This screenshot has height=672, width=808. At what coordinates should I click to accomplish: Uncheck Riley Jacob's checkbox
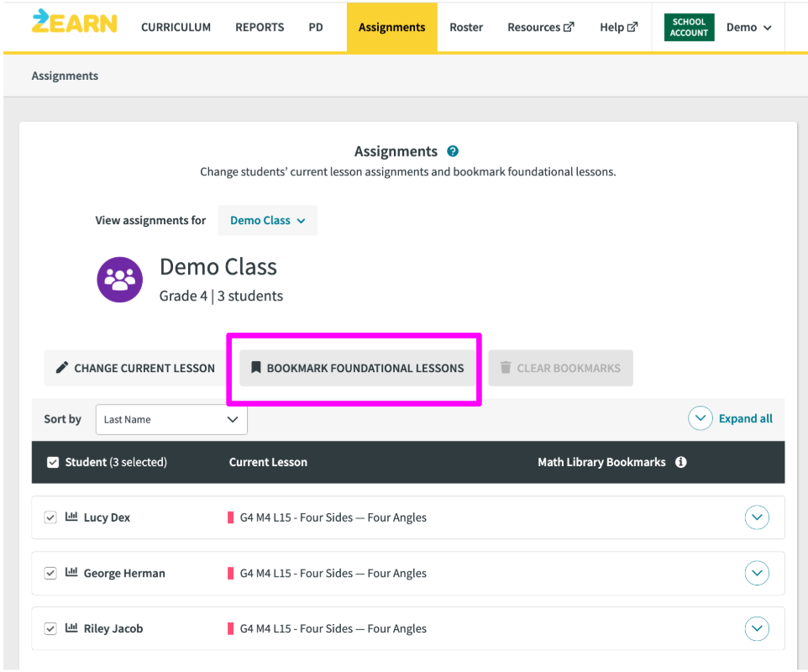click(50, 628)
